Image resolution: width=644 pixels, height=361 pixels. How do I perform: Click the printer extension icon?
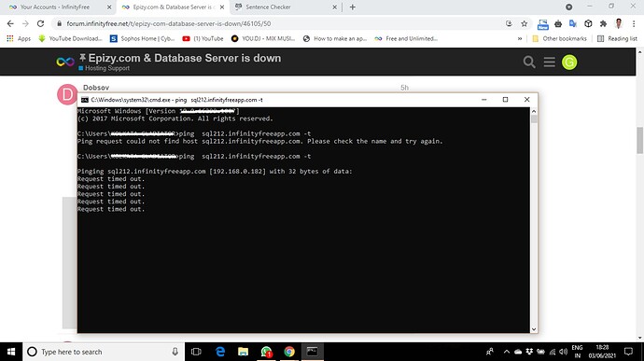[558, 24]
